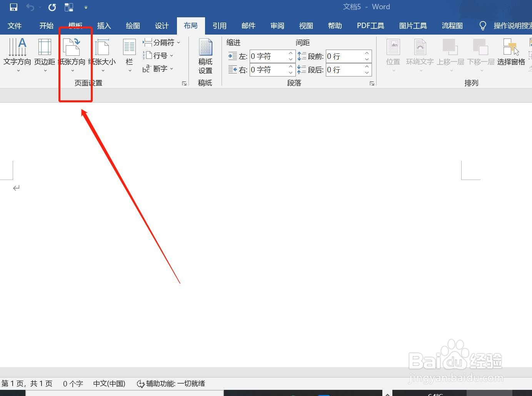The height and width of the screenshot is (396, 532).
Task: Click 下移一层 to send object backward
Action: tap(480, 54)
